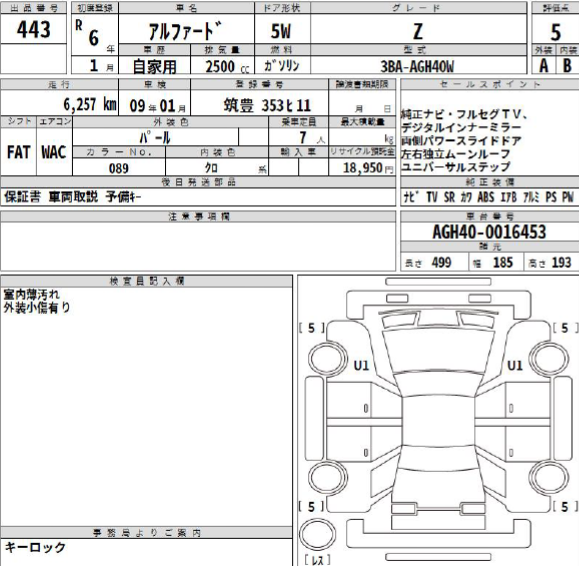This screenshot has width=579, height=566.
Task: Click the キーロック notice text
Action: click(35, 547)
